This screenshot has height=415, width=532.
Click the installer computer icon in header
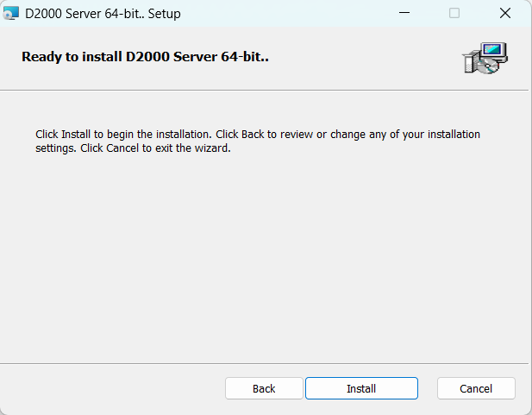(x=485, y=58)
